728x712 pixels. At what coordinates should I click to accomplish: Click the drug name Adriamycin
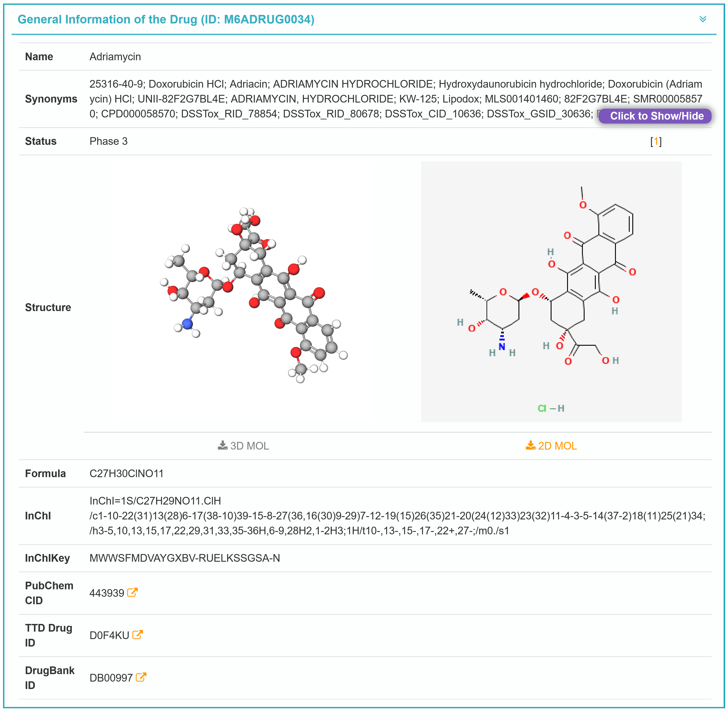tap(115, 57)
